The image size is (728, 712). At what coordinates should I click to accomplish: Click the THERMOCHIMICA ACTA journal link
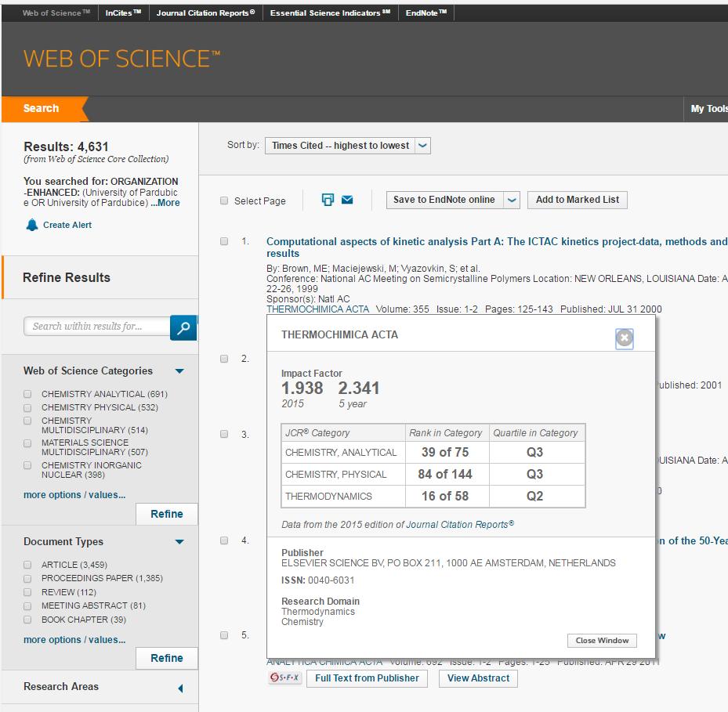click(x=317, y=309)
